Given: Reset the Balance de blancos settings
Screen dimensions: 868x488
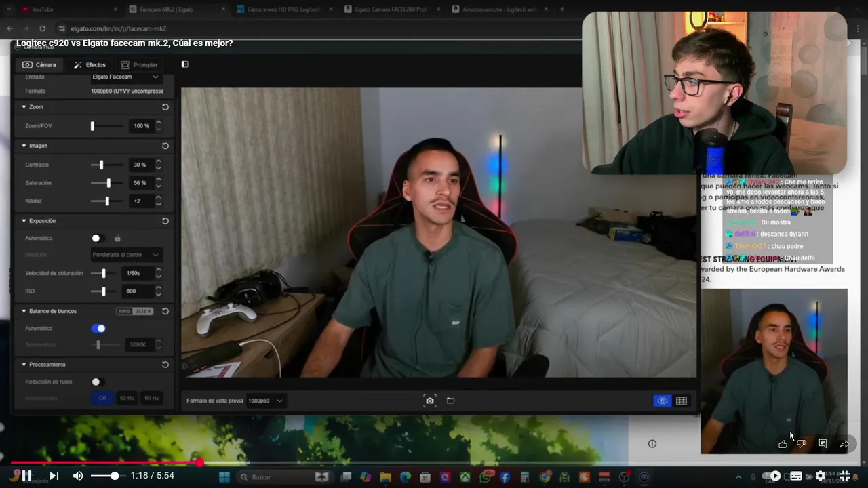Looking at the screenshot, I should coord(165,311).
